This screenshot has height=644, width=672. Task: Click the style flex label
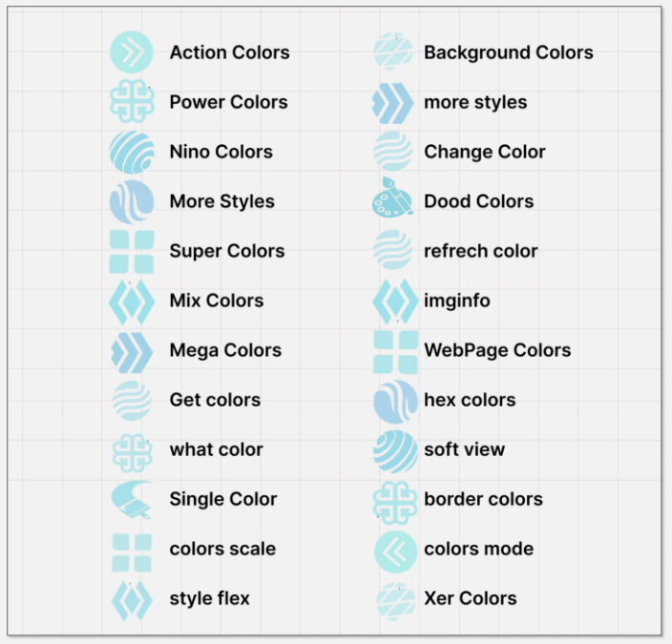pos(209,598)
